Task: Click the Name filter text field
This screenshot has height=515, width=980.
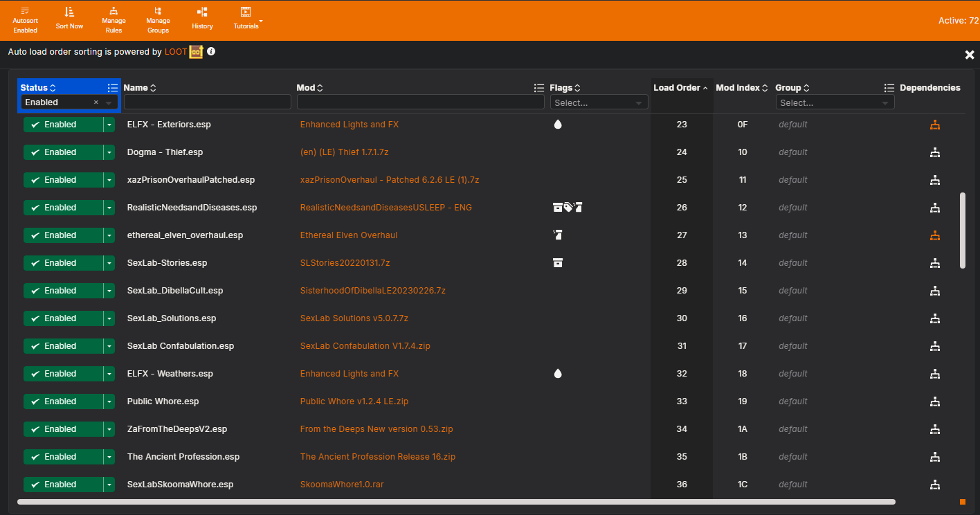Action: (x=207, y=102)
